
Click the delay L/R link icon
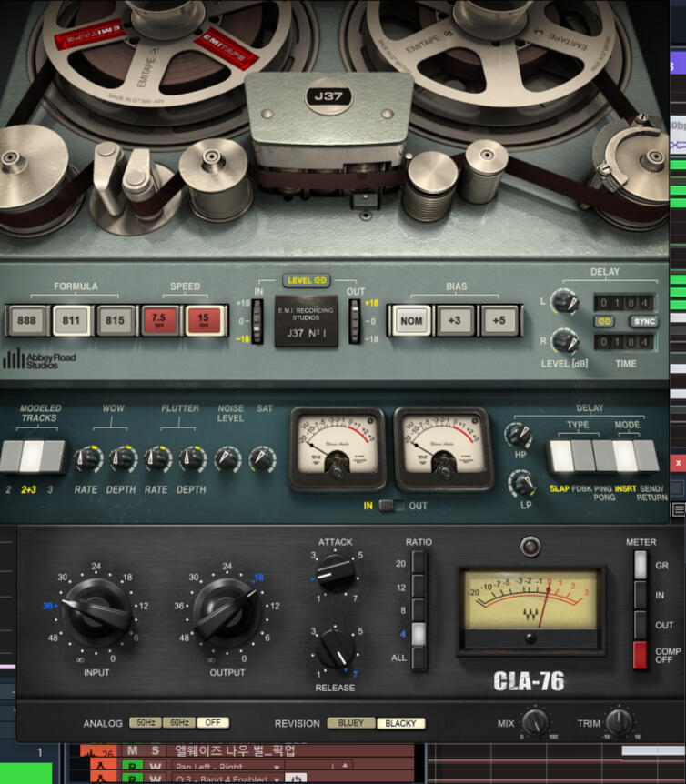click(x=604, y=322)
